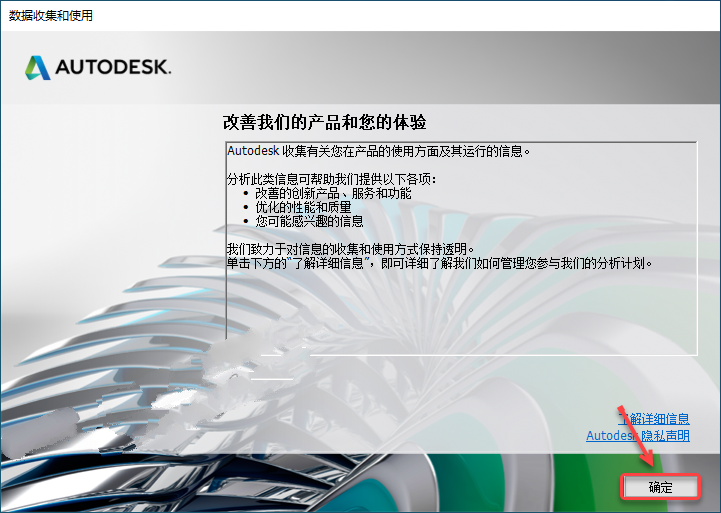Open the Autodesk 隐私声明 link
Image resolution: width=721 pixels, height=513 pixels.
click(x=638, y=435)
